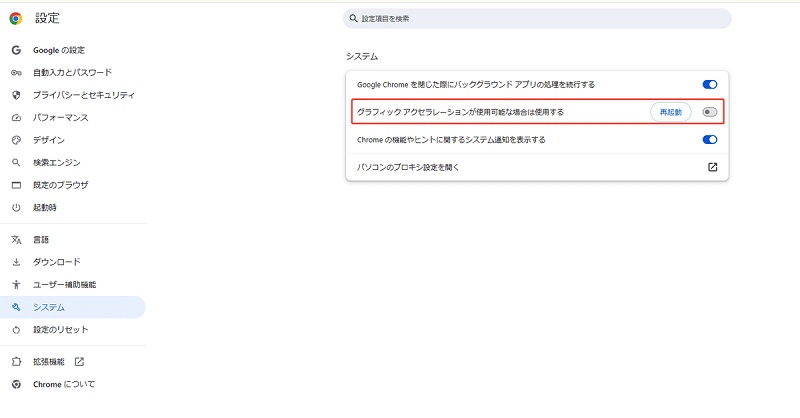Click the システム section heading
This screenshot has height=418, width=800.
(x=362, y=56)
